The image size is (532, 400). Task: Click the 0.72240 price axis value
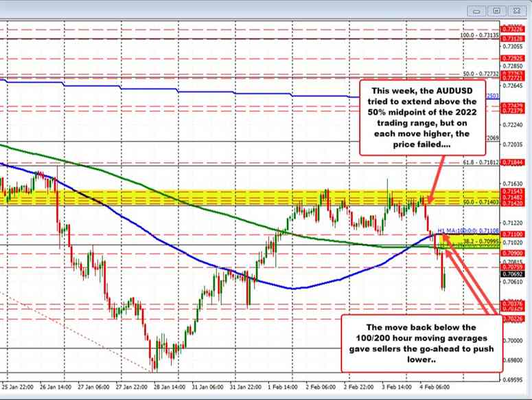[x=512, y=125]
